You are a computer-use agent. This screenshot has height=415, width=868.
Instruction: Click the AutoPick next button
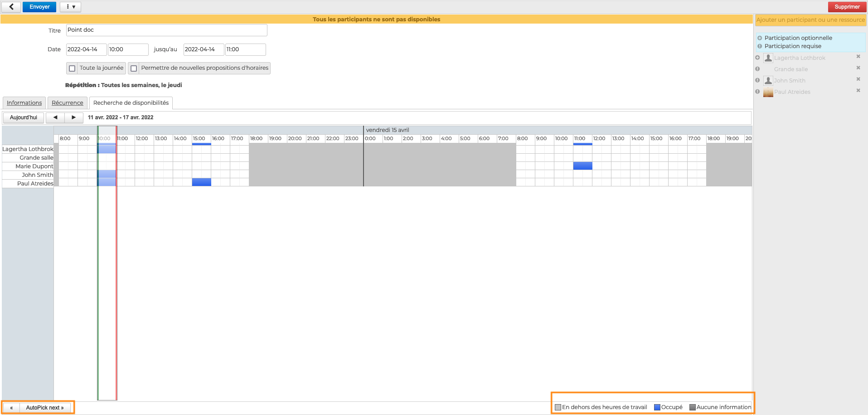45,408
